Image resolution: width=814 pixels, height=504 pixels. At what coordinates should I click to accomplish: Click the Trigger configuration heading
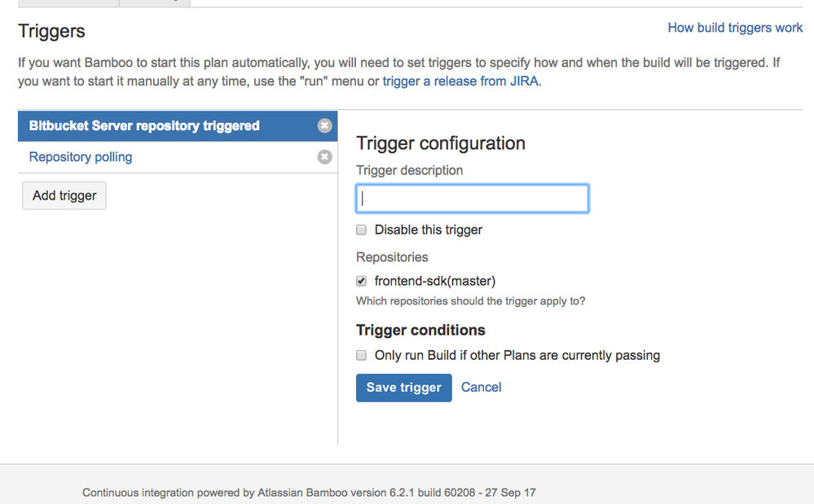(x=441, y=143)
